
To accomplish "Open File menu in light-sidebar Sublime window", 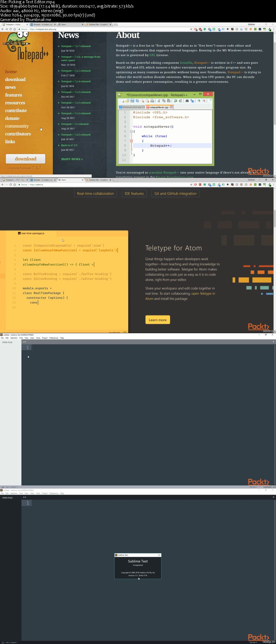I will (2, 338).
